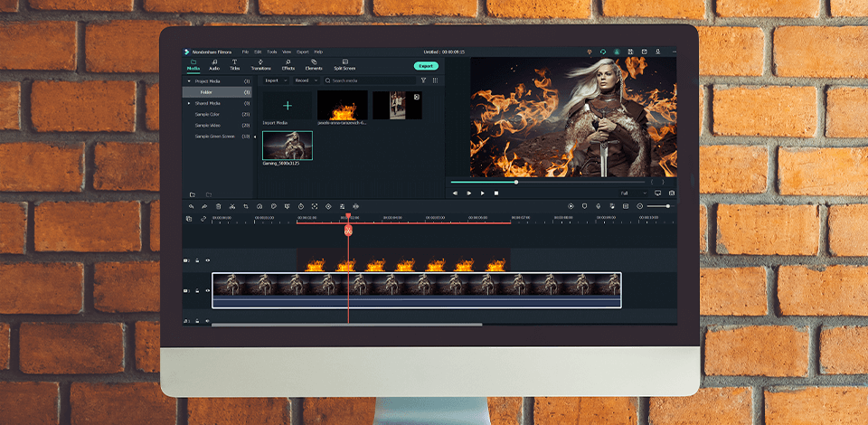Open the Edit menu
Image resolution: width=868 pixels, height=425 pixels.
point(258,52)
